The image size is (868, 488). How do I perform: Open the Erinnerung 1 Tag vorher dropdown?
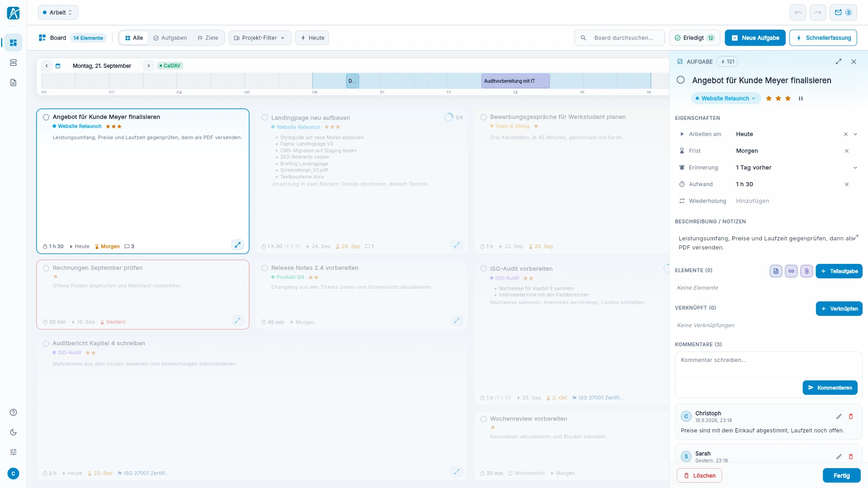tap(855, 168)
